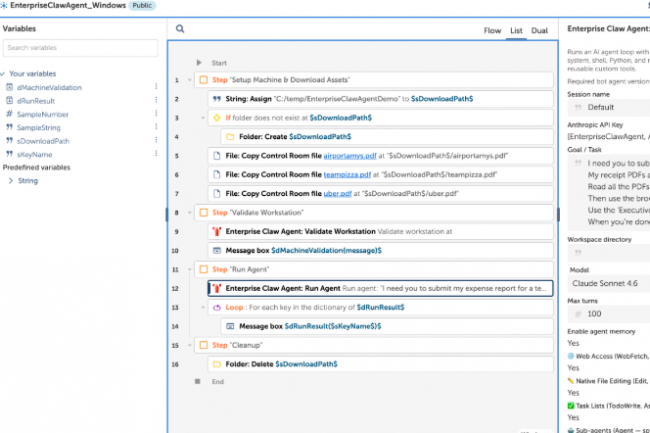Image resolution: width=650 pixels, height=433 pixels.
Task: Collapse the Loop block on line 13
Action: 203,307
